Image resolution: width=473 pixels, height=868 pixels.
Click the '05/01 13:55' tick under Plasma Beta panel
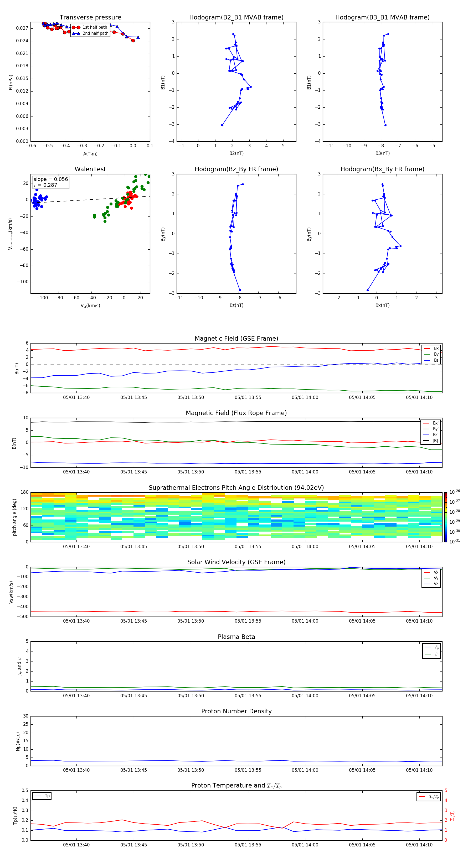(248, 695)
